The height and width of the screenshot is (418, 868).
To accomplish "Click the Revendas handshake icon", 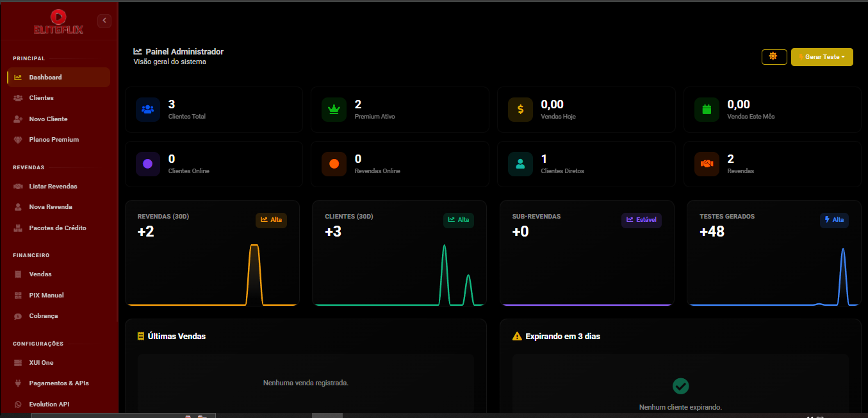I will pos(707,164).
